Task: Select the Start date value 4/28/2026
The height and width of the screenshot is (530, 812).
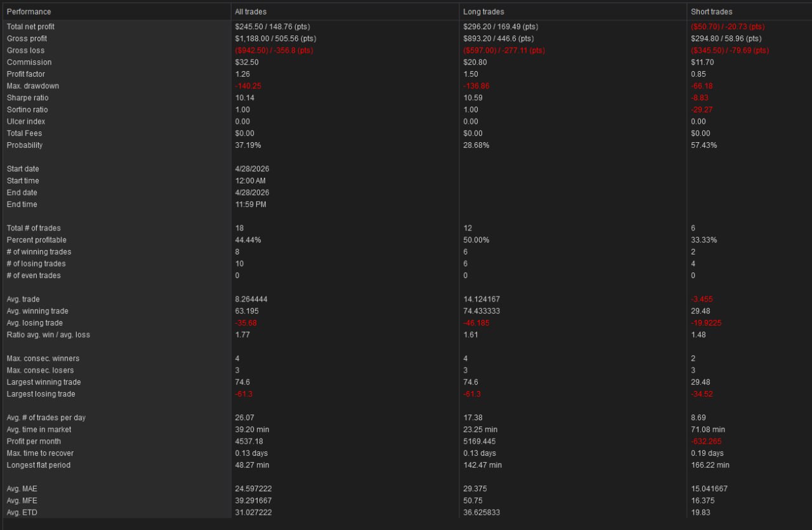Action: [x=252, y=169]
